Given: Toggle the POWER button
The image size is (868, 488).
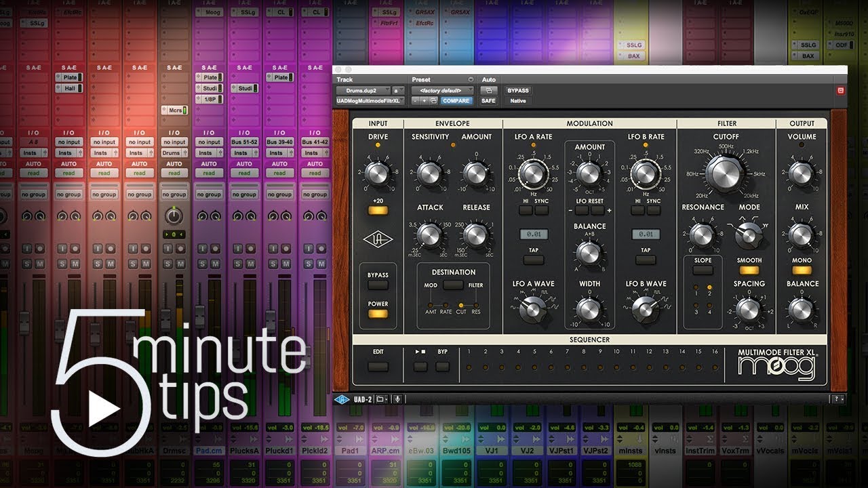Looking at the screenshot, I should coord(378,314).
